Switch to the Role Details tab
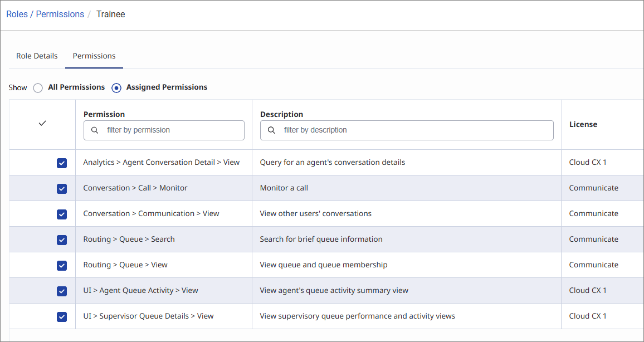The image size is (644, 342). (x=37, y=56)
